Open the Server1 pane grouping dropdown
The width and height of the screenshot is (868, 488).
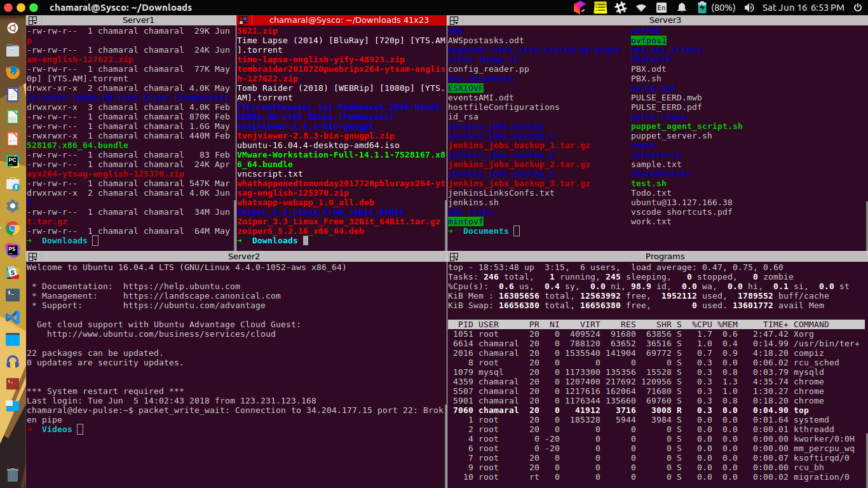(x=32, y=20)
